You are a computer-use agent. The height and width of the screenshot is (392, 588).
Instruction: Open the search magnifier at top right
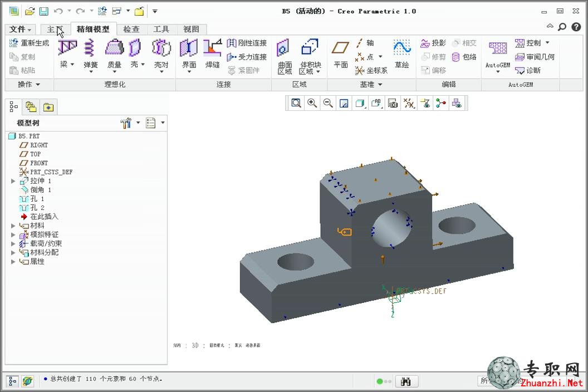coord(562,27)
